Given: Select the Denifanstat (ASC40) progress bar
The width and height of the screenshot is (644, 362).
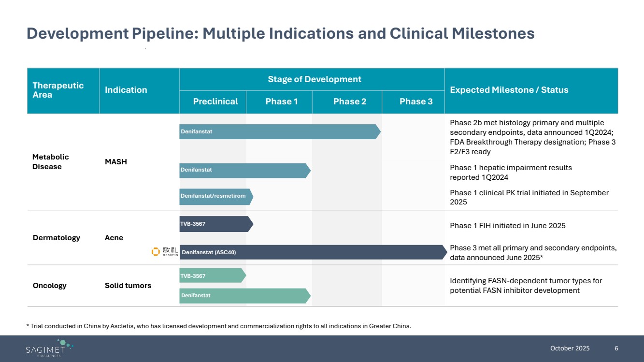Looking at the screenshot, I should 312,252.
